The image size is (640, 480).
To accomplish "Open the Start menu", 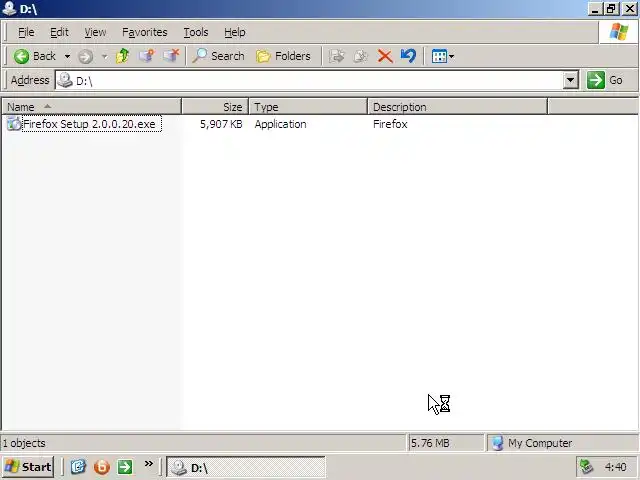I will coord(28,467).
